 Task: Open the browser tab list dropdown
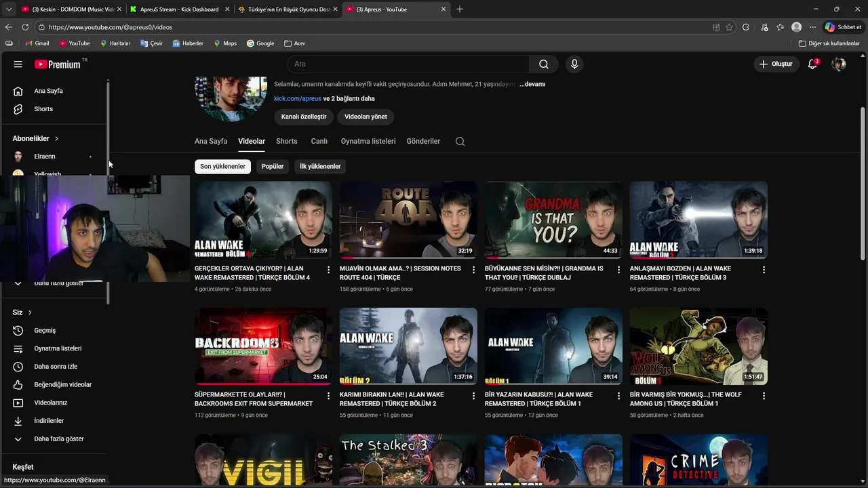coord(8,9)
